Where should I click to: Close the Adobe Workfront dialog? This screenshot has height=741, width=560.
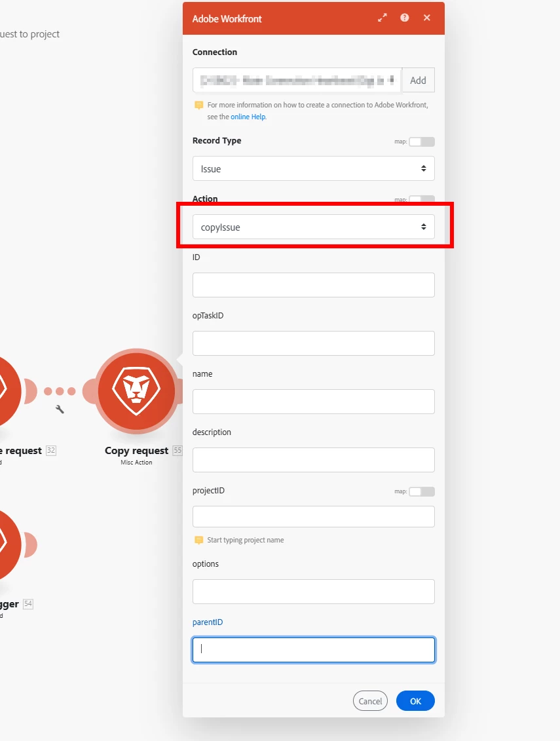[x=427, y=18]
